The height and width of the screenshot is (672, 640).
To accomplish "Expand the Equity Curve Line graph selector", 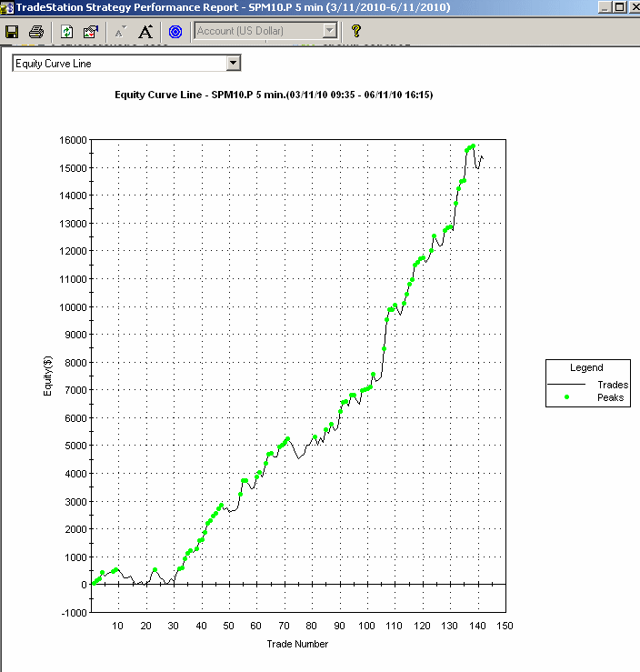I will tap(233, 63).
